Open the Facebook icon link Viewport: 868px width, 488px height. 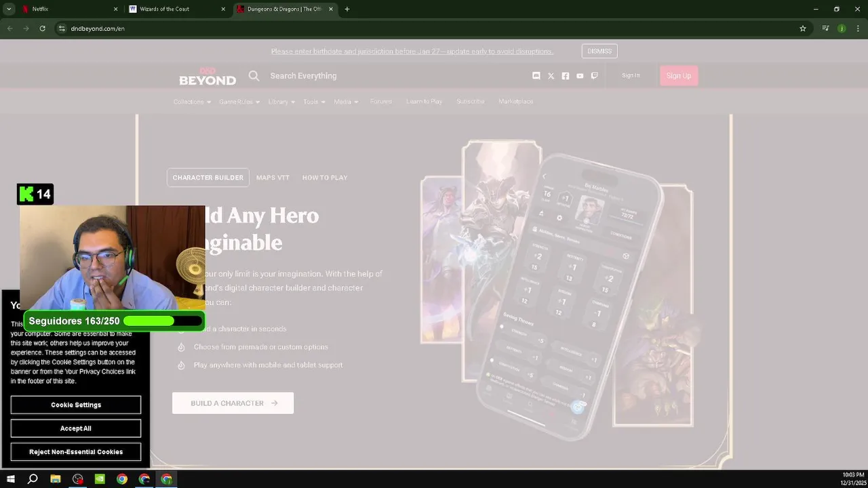tap(566, 76)
